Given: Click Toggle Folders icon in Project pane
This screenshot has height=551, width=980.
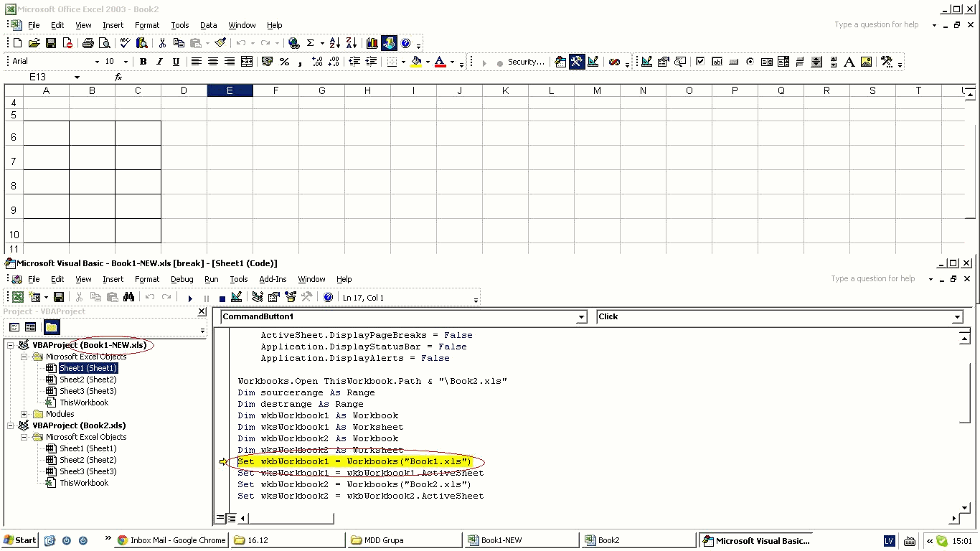Looking at the screenshot, I should click(x=52, y=327).
